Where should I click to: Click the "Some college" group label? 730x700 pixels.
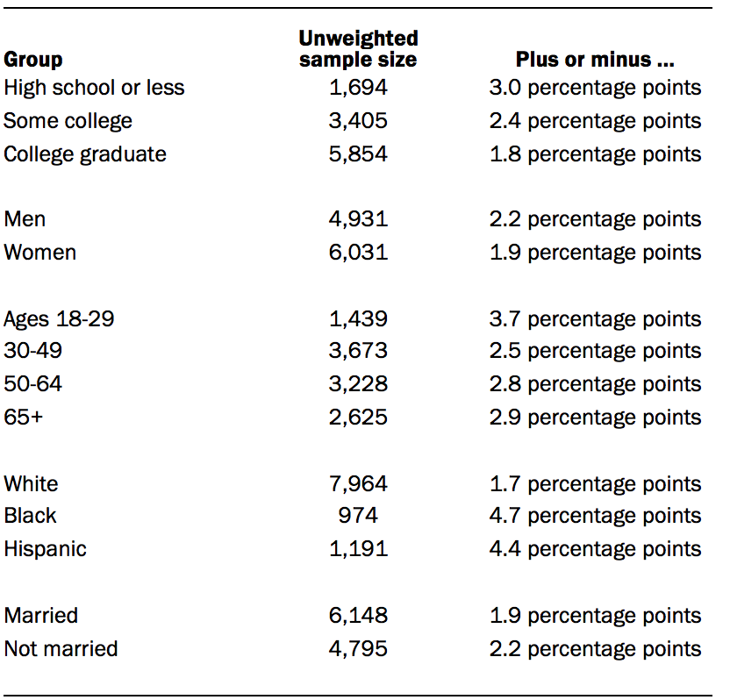coord(68,121)
